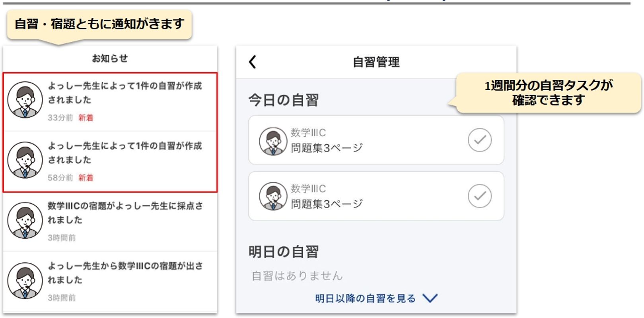Screen dimensions: 644x318
Task: Open 明日以降の自習を見る link text
Action: tap(365, 299)
